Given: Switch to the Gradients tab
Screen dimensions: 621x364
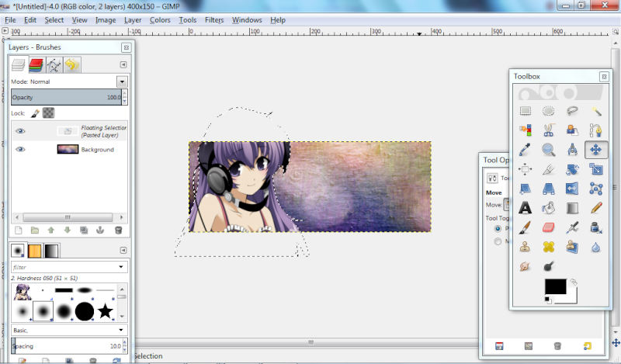Looking at the screenshot, I should (52, 251).
